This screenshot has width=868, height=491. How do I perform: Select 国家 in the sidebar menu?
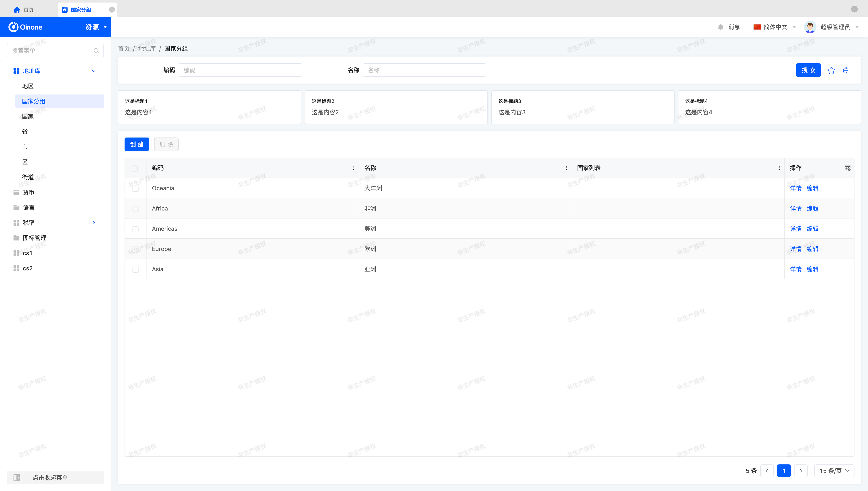[28, 116]
